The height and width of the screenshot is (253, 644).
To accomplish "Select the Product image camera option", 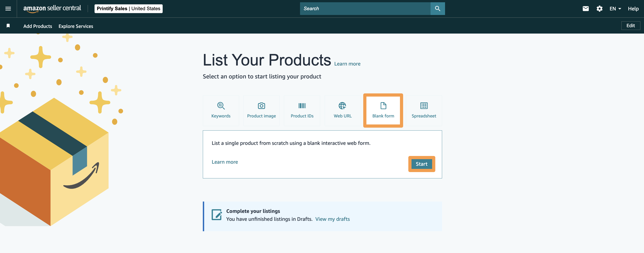I will (261, 110).
